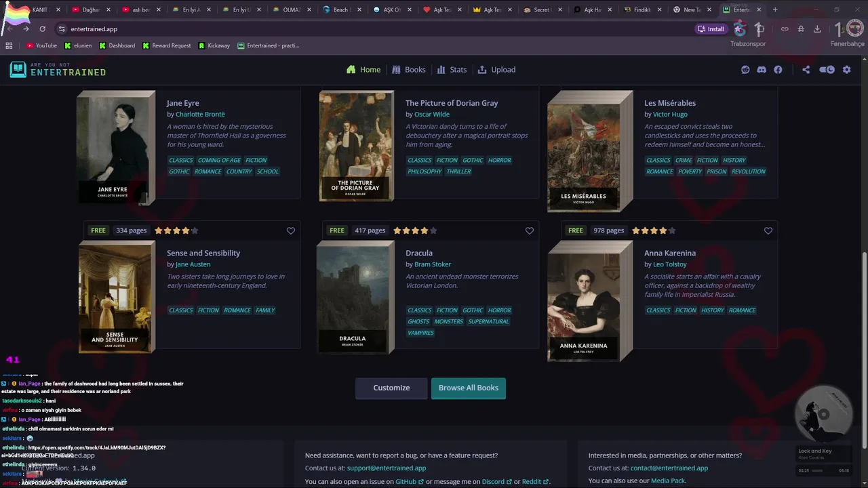The image size is (868, 488).
Task: Open the Anna Karenina book cover
Action: [x=589, y=301]
